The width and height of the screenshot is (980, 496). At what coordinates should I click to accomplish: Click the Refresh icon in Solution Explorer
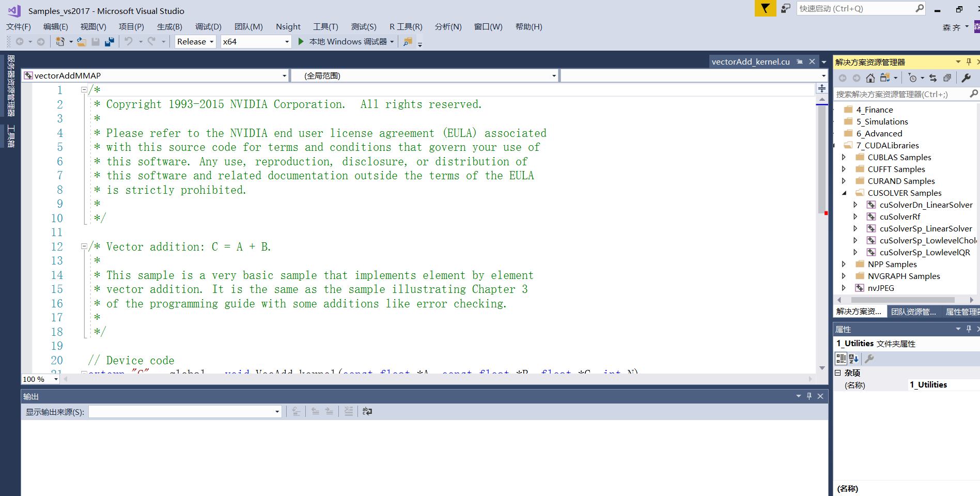[x=932, y=78]
